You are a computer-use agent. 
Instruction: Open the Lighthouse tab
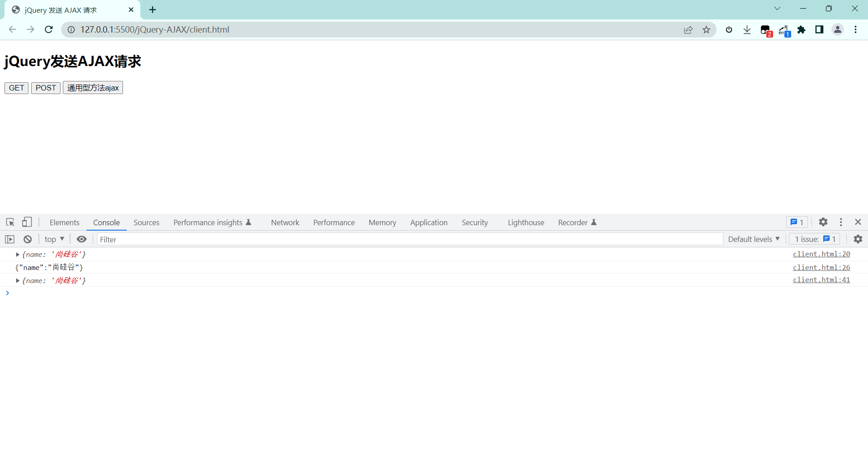click(x=526, y=222)
